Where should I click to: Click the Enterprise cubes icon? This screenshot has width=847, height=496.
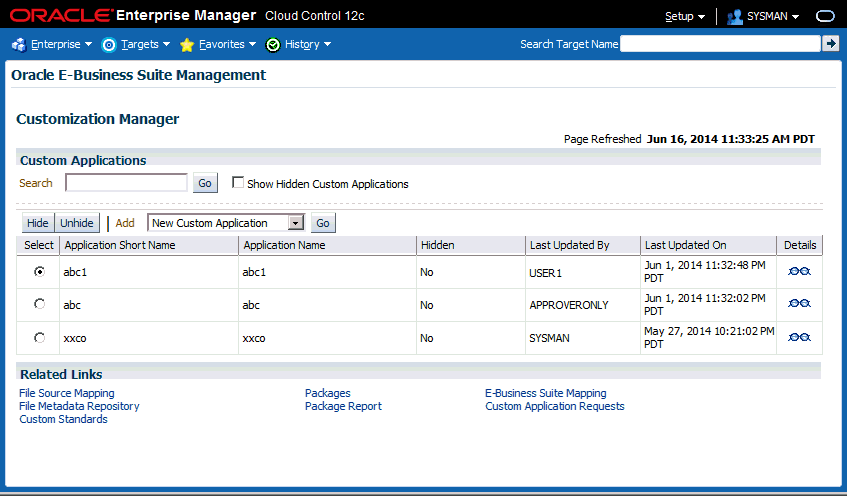click(x=19, y=45)
